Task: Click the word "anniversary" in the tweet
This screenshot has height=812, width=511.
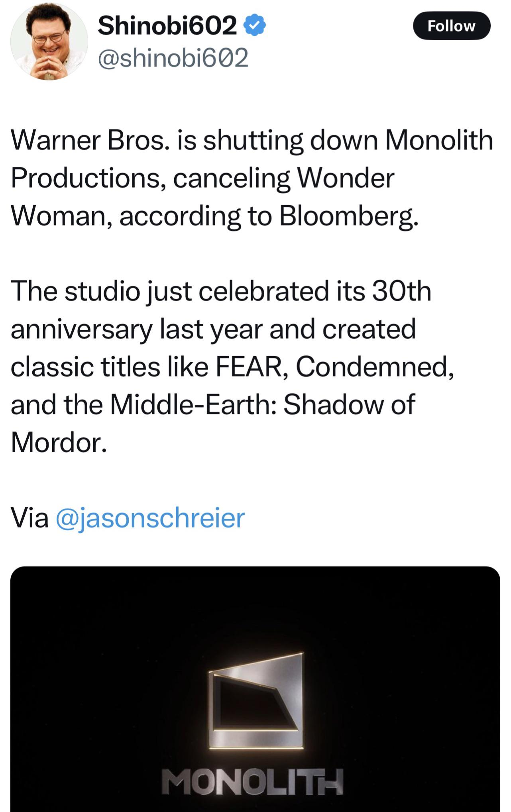Action: click(82, 329)
